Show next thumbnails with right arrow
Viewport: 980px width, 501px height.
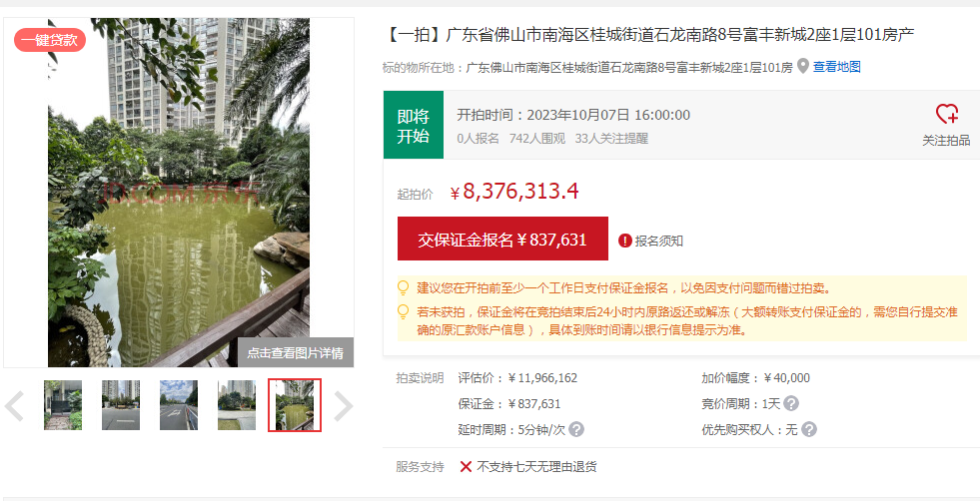(x=343, y=406)
